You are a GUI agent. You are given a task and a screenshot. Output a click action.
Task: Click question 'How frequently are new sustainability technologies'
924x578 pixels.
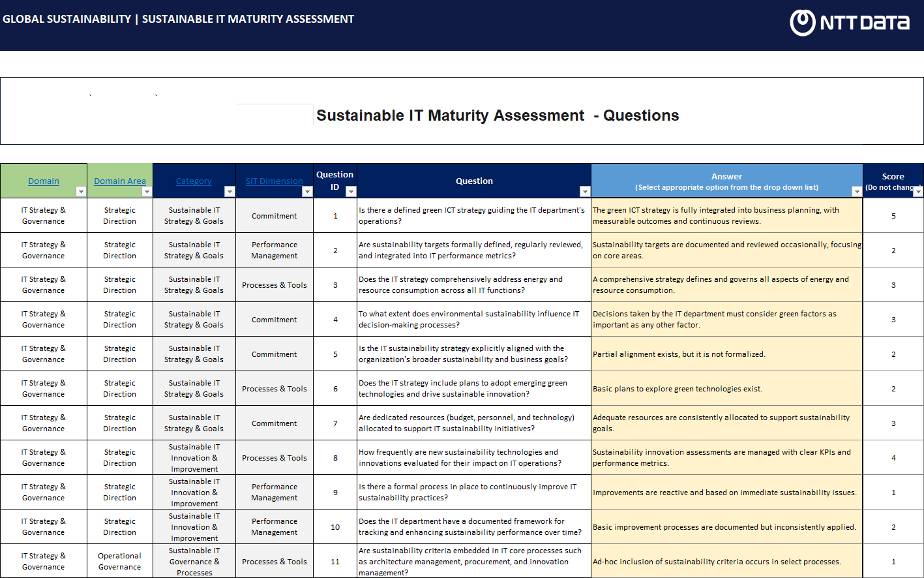[474, 457]
